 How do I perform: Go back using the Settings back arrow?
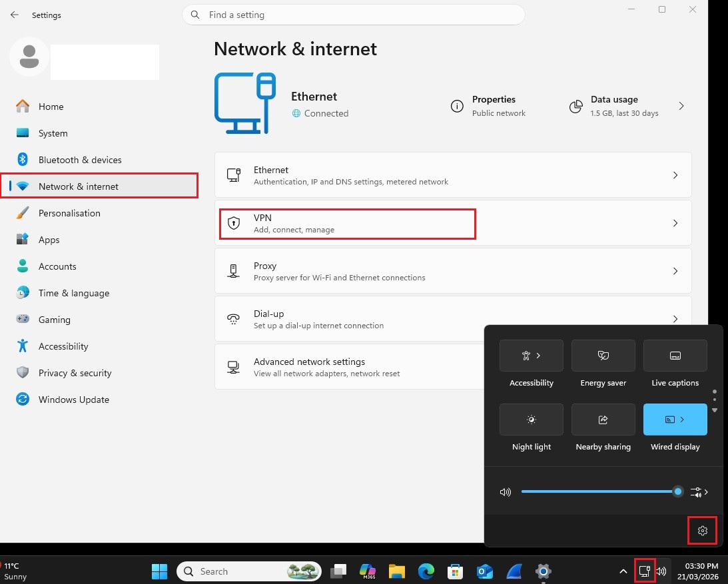click(x=15, y=15)
